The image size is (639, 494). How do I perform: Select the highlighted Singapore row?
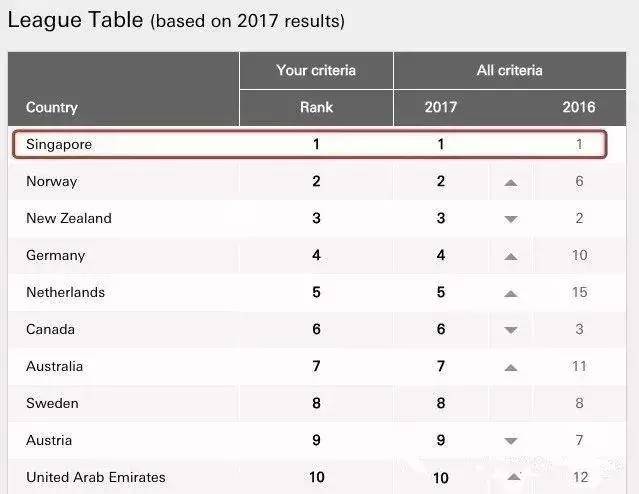310,144
